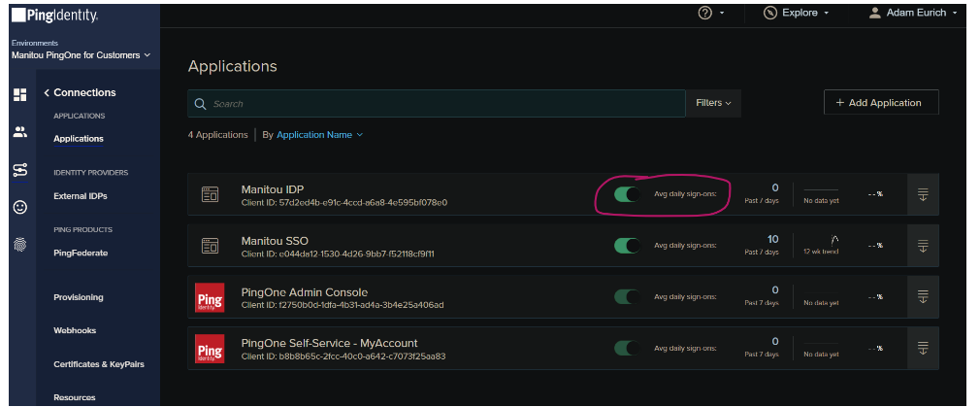Click the Applications page heading
Viewport: 980px width, 407px height.
(233, 66)
